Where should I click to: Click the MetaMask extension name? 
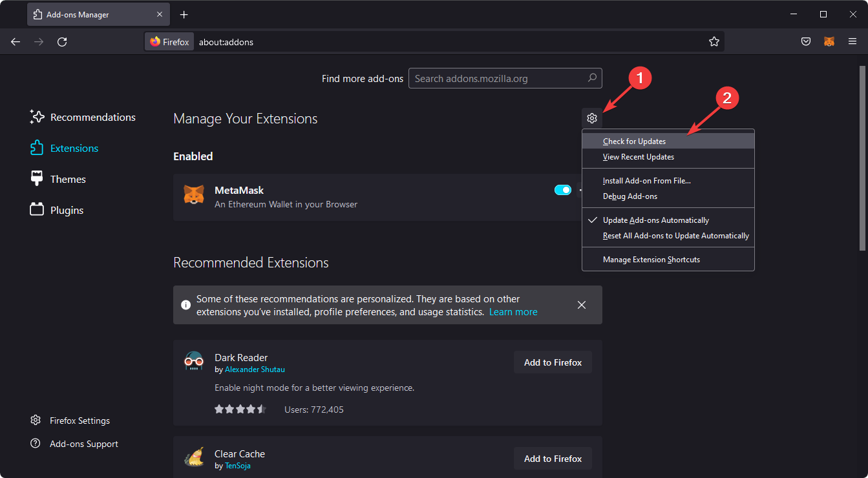(x=239, y=191)
